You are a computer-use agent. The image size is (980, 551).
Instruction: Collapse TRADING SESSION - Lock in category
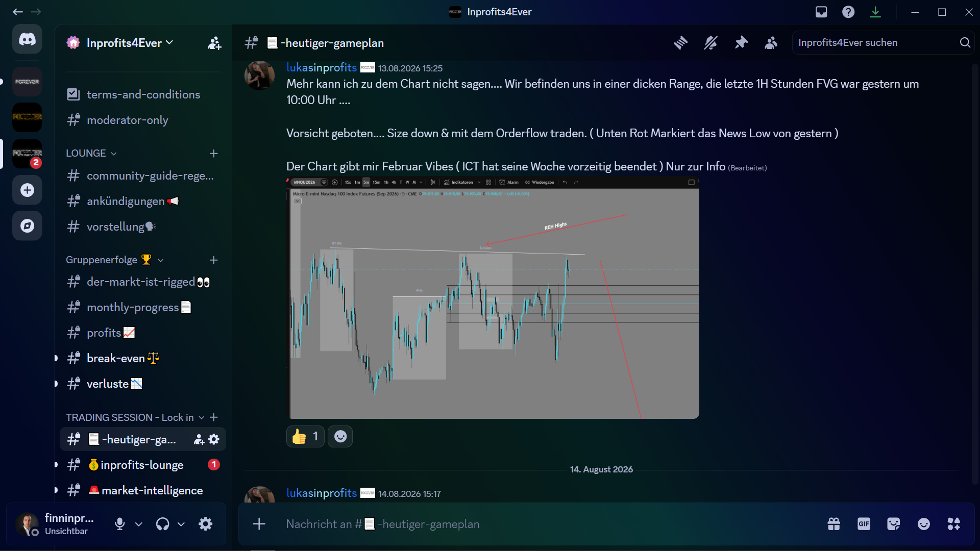click(x=135, y=417)
